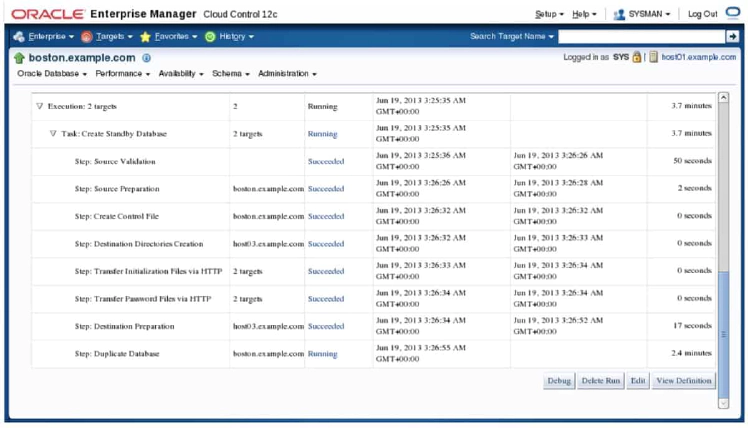The image size is (750, 428).
Task: Click the scrollbar down arrow
Action: [x=724, y=404]
